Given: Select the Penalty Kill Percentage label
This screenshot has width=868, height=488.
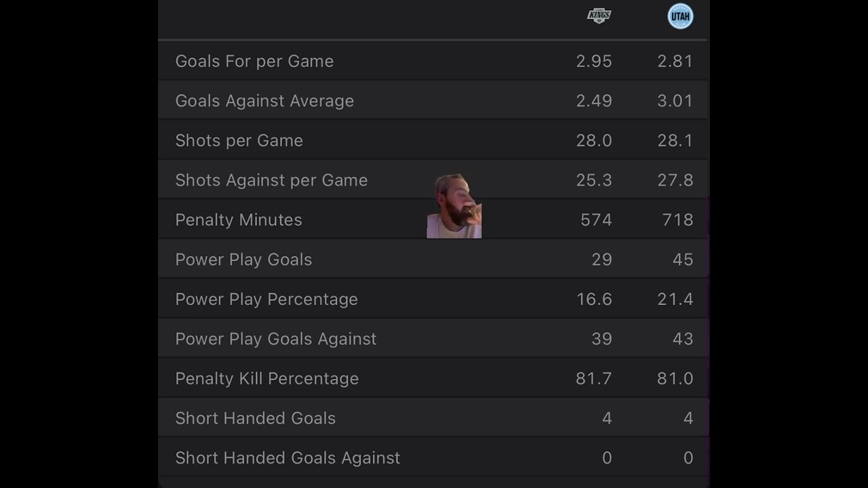Looking at the screenshot, I should click(267, 378).
